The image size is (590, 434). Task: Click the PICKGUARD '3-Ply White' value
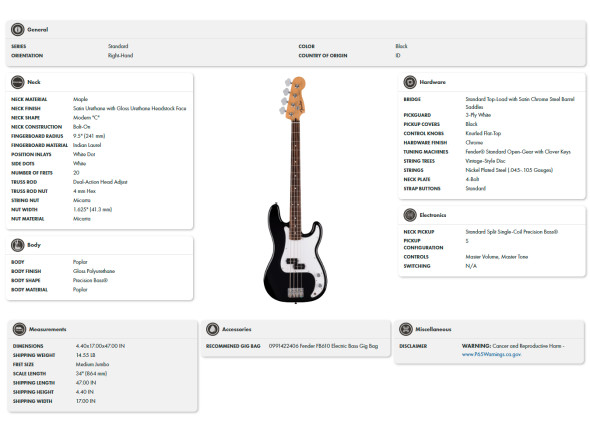pos(478,115)
